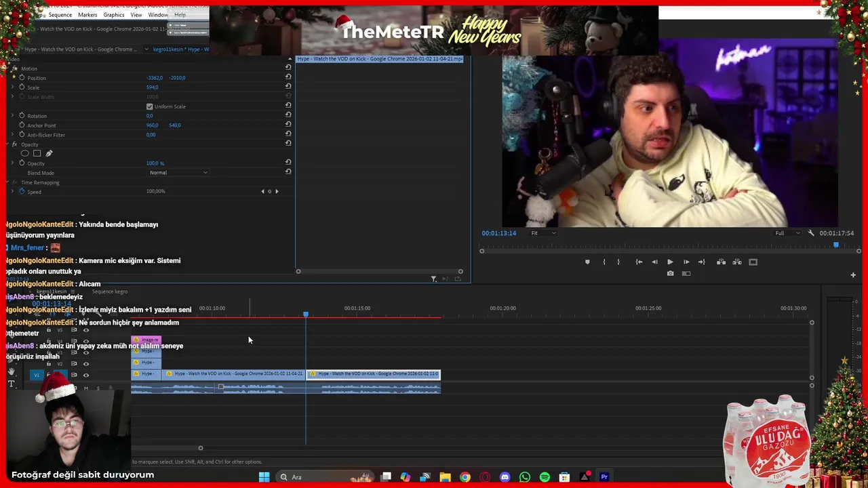
Task: Select the pink image clip in timeline
Action: 146,340
